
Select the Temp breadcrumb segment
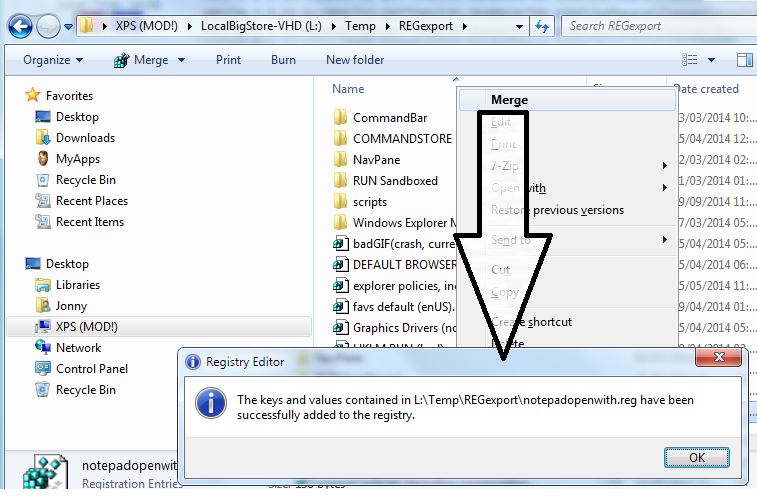(x=360, y=26)
